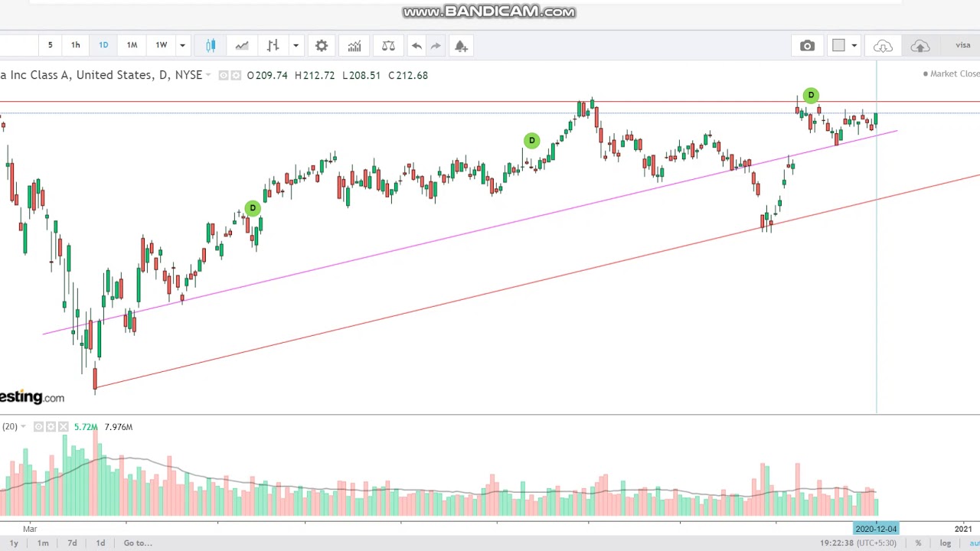Click the high price H212.72 value
Screen dimensions: 980x551
(x=315, y=75)
